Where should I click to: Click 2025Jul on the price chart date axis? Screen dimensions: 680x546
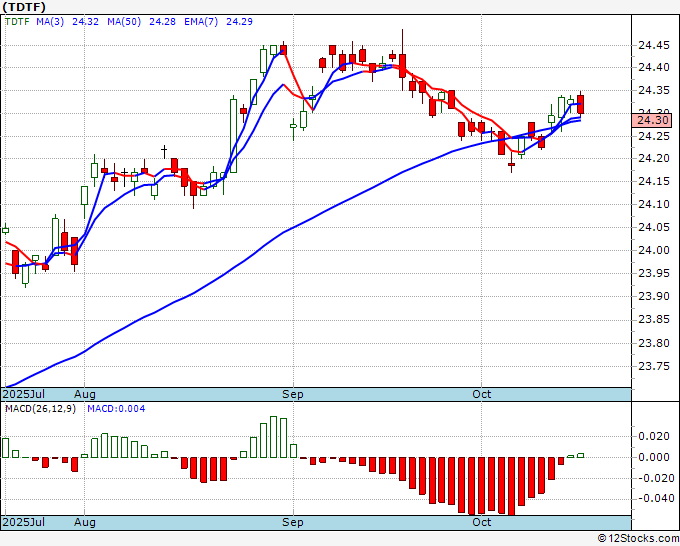click(x=23, y=394)
